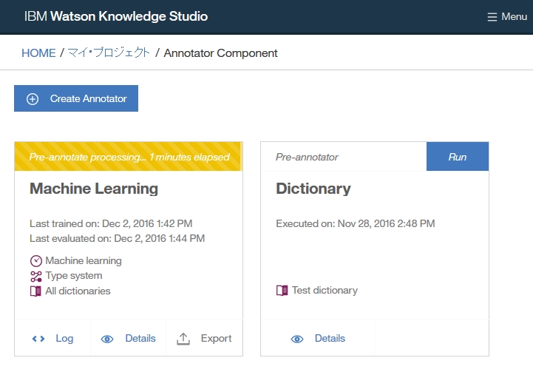
Task: Click the Machine Learning card title
Action: tap(94, 189)
